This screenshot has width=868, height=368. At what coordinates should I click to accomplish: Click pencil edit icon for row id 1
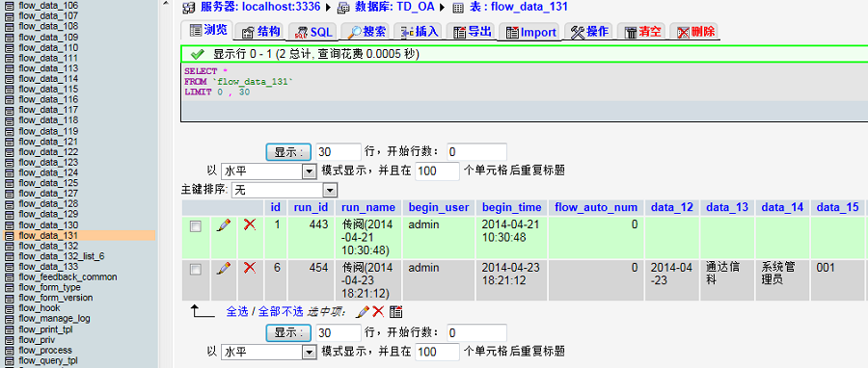point(224,224)
